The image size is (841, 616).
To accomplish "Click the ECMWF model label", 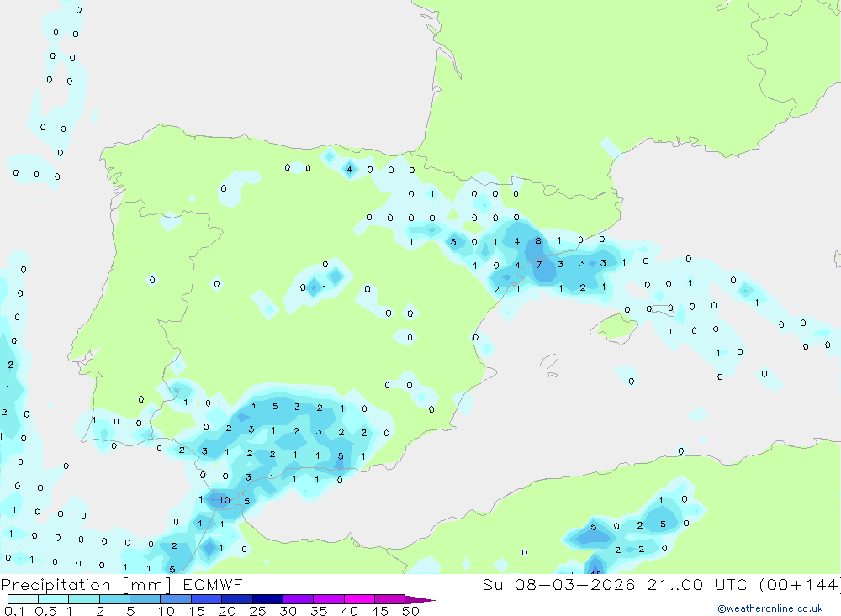I will pos(213,584).
